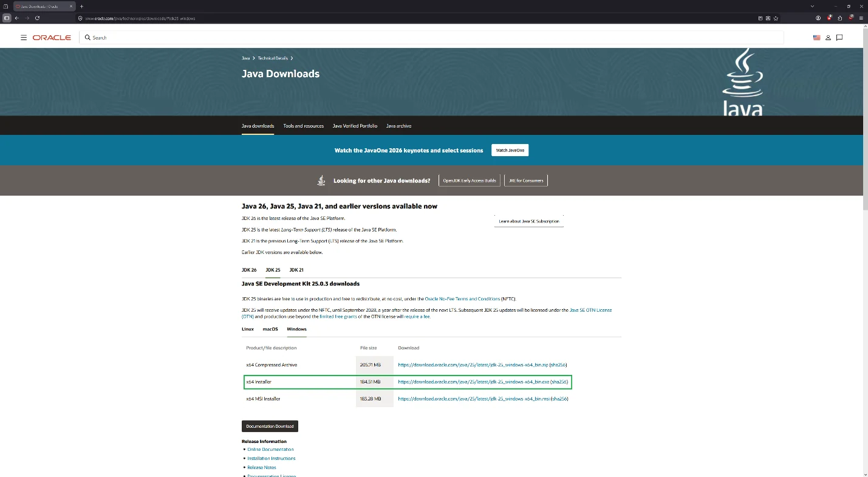Go forward using the browser forward arrow
868x477 pixels.
[27, 18]
